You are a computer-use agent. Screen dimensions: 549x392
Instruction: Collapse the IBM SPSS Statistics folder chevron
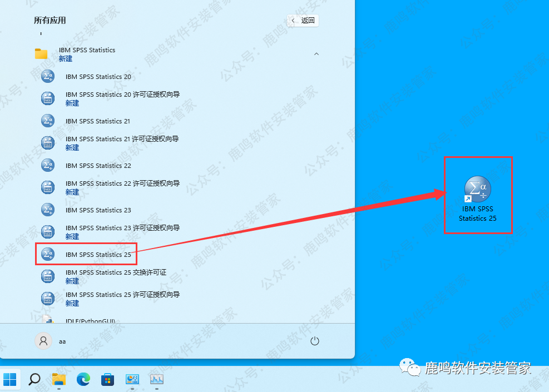(316, 54)
